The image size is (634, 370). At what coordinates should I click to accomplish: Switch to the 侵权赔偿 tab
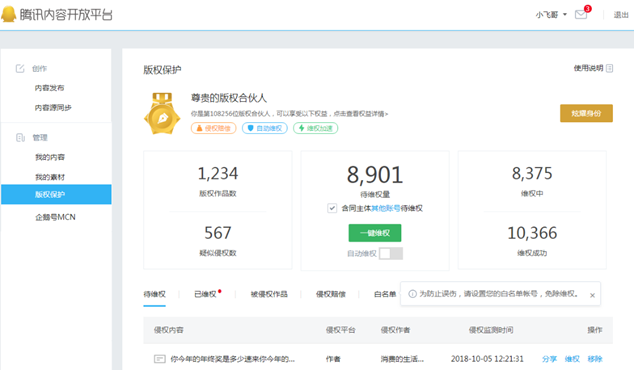click(331, 294)
